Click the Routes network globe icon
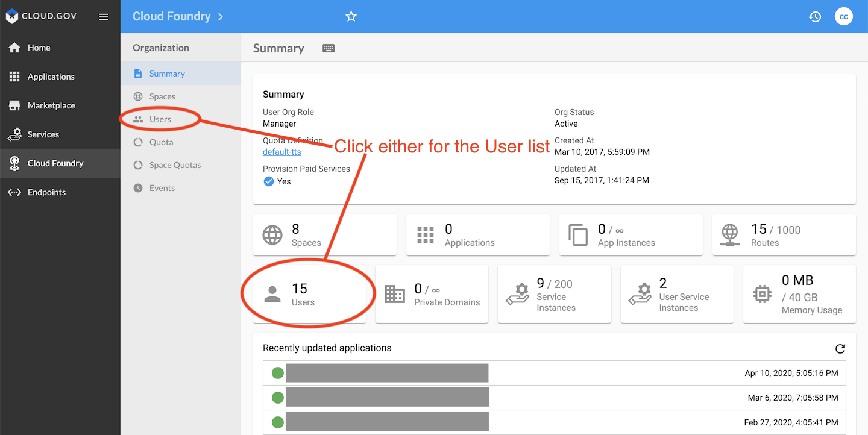868x435 pixels. [730, 234]
